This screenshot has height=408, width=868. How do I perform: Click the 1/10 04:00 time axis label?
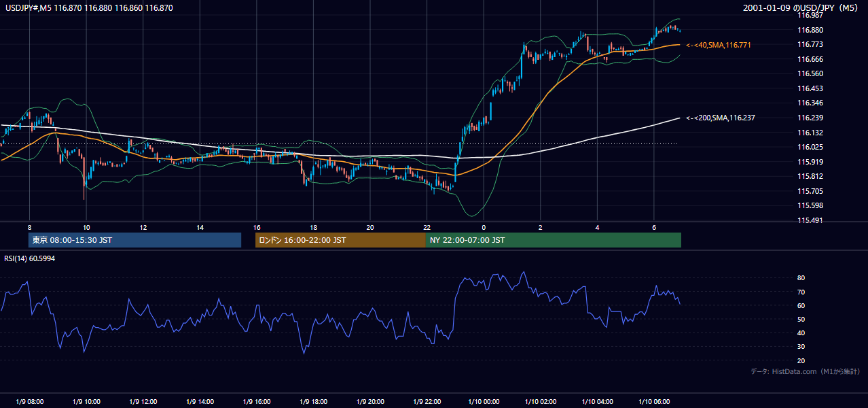(x=598, y=401)
